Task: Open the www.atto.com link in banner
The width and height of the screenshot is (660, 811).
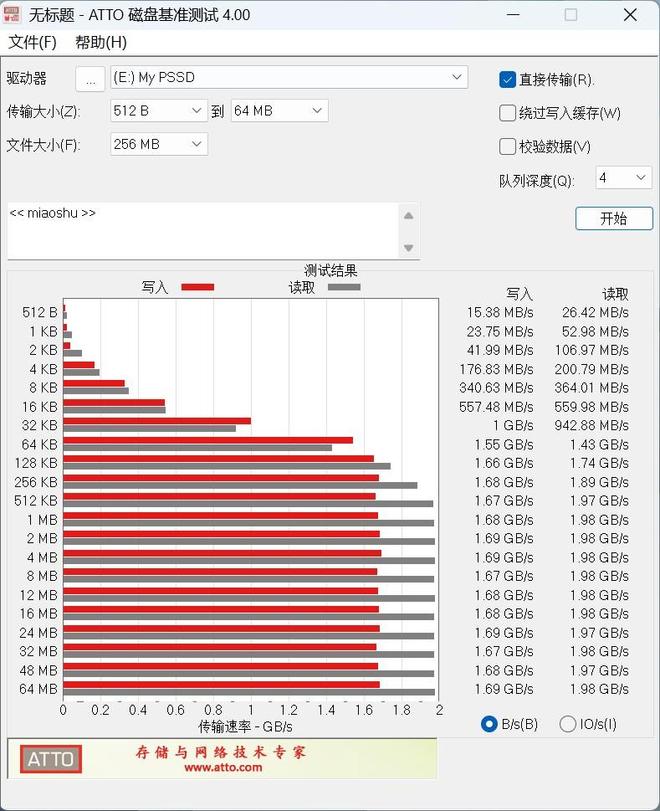Action: (223, 768)
